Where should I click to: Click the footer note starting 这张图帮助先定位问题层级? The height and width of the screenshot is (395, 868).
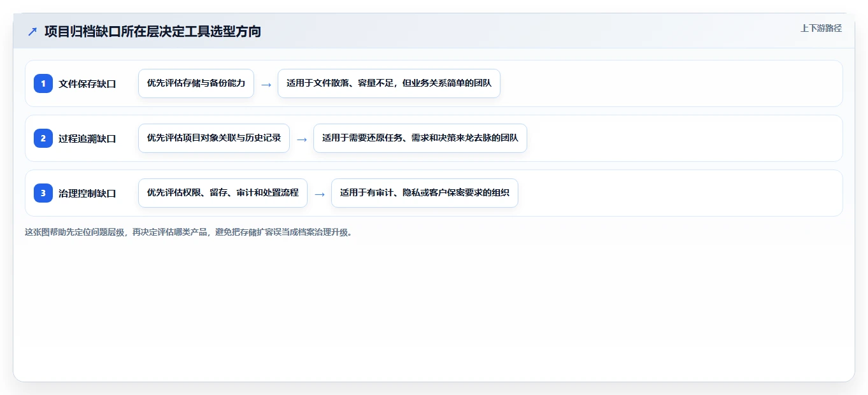coord(189,233)
